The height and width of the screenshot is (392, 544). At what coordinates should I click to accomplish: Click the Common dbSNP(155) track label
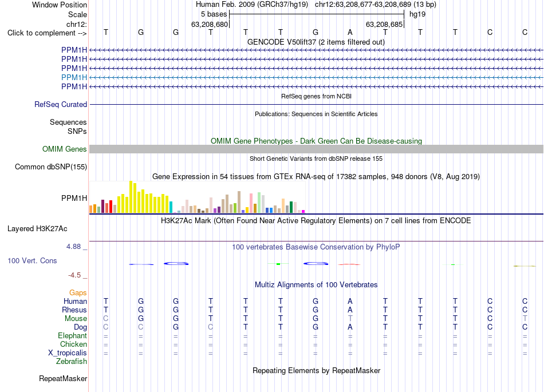coord(50,167)
